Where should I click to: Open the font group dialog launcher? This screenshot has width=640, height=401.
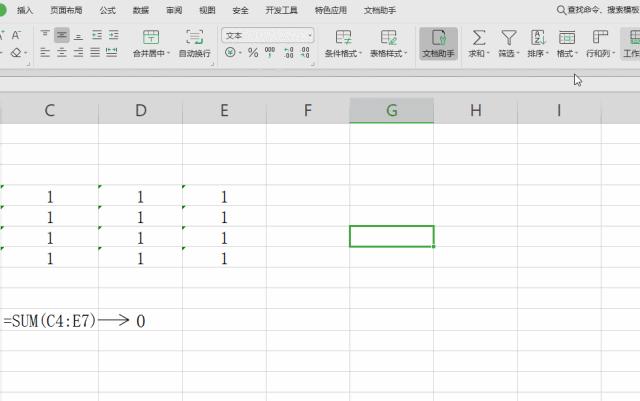click(28, 64)
